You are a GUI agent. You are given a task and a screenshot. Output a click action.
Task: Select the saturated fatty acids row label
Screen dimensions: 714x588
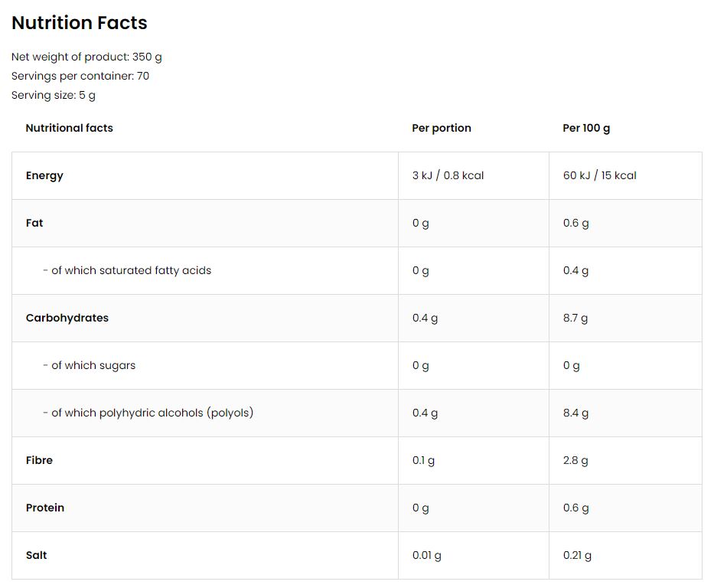127,270
